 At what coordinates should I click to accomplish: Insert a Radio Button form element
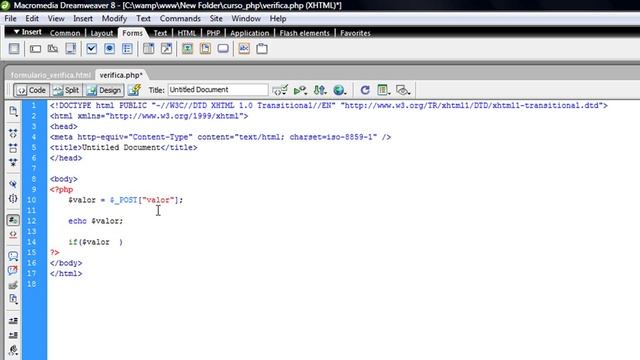click(x=109, y=49)
